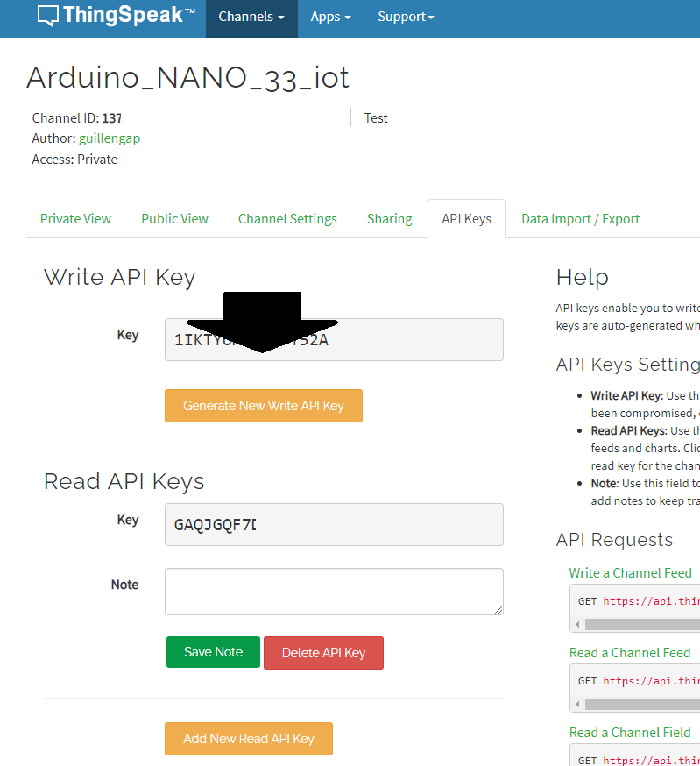
Task: Open the Channel Settings tab
Action: pos(287,219)
